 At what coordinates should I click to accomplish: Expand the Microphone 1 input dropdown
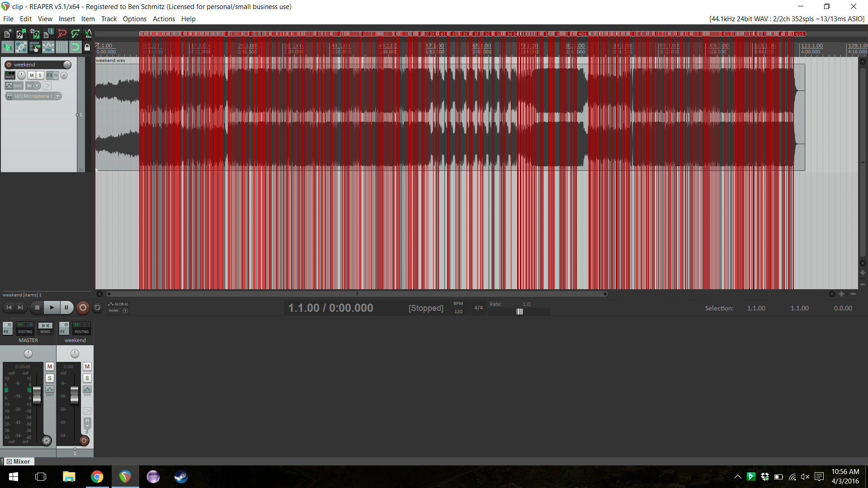tap(58, 96)
